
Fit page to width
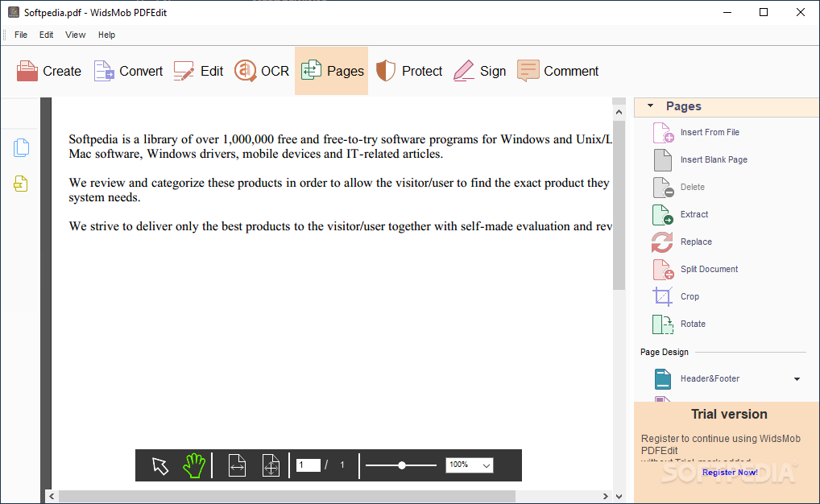point(237,465)
